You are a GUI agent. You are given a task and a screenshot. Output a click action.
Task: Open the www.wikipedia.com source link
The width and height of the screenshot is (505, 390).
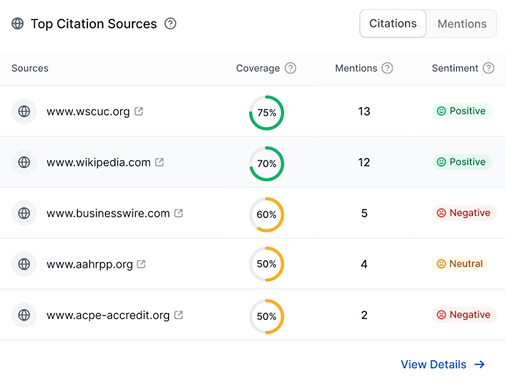point(98,162)
